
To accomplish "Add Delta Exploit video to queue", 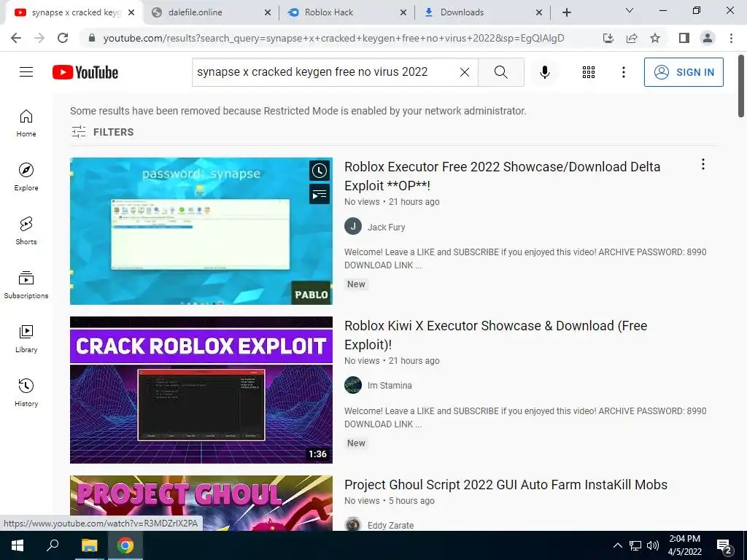I will tap(320, 194).
